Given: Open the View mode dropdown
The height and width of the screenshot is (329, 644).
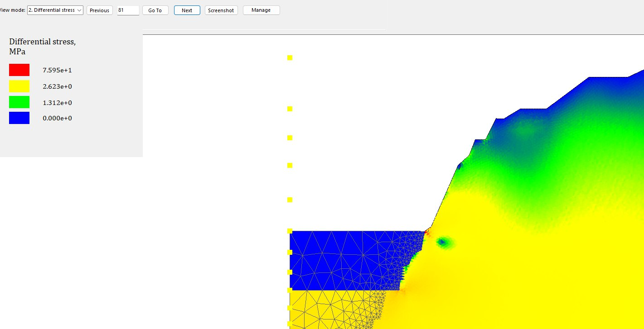Looking at the screenshot, I should pos(55,10).
